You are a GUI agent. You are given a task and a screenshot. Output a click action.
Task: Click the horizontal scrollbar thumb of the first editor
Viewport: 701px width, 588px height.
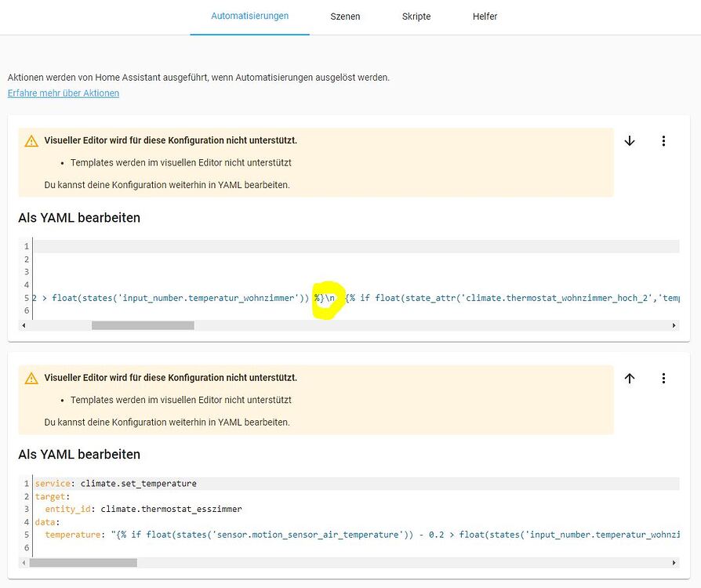141,325
